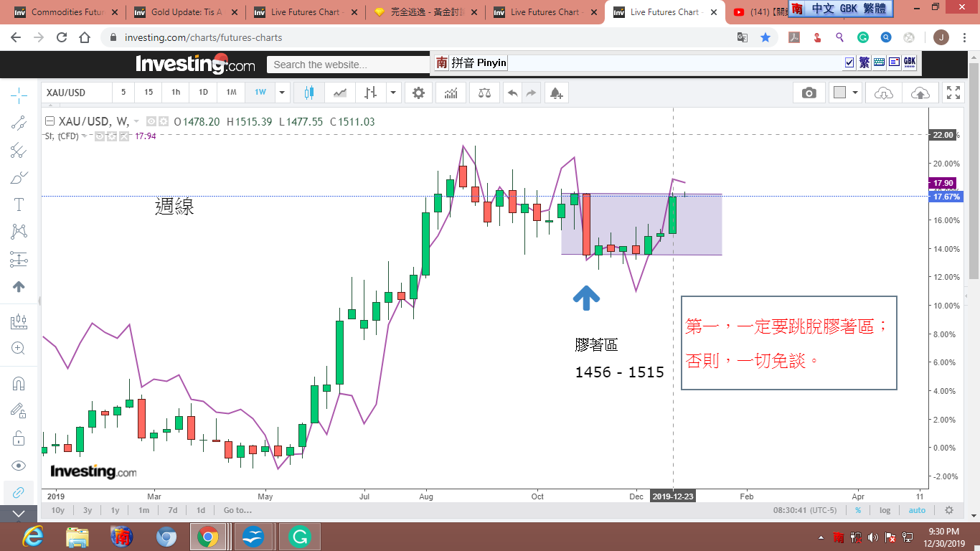
Task: Click the XAU/USD symbol input field
Action: coord(76,93)
